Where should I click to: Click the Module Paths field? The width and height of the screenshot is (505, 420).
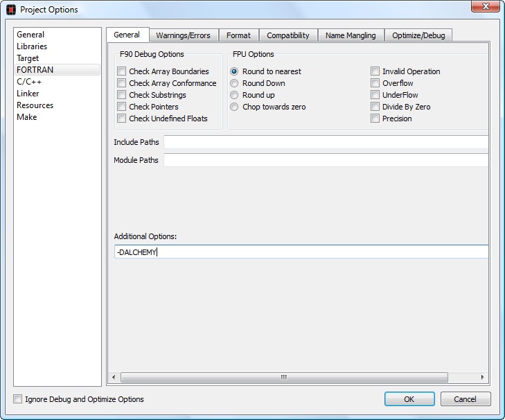[x=326, y=160]
